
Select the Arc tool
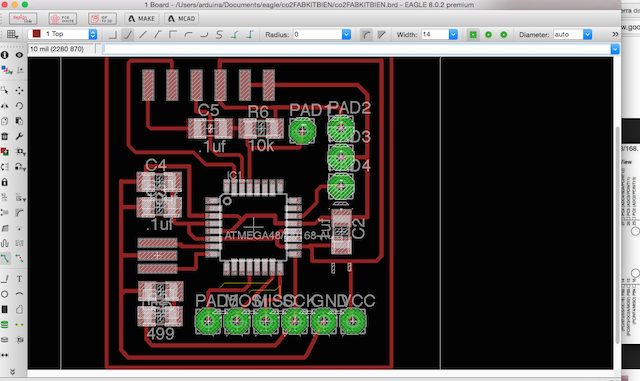tap(19, 294)
